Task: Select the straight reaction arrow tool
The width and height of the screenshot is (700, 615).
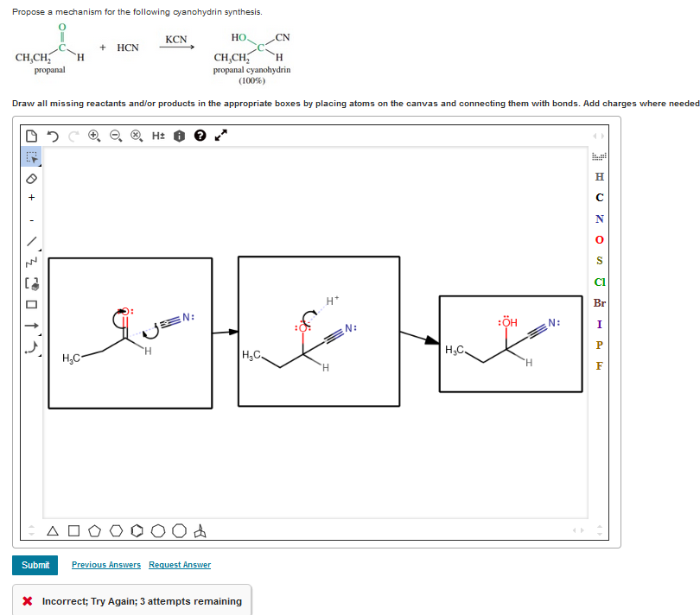Action: click(x=31, y=325)
